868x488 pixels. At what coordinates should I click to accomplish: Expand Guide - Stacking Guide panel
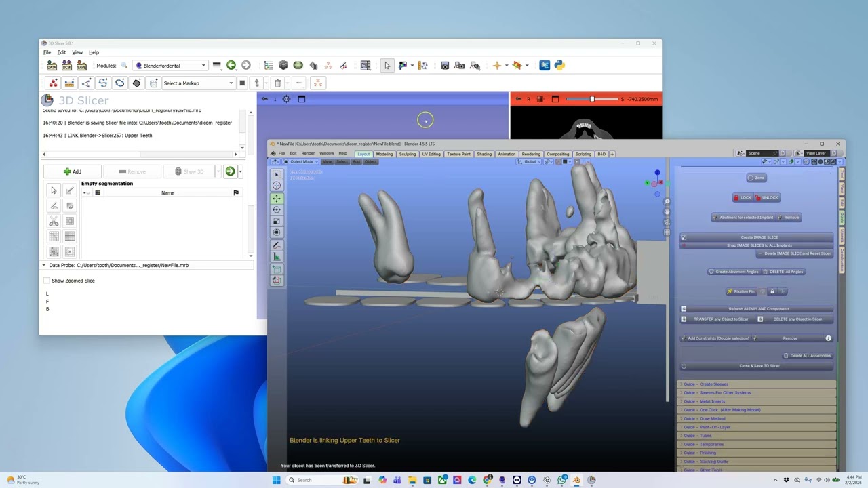coord(757,462)
